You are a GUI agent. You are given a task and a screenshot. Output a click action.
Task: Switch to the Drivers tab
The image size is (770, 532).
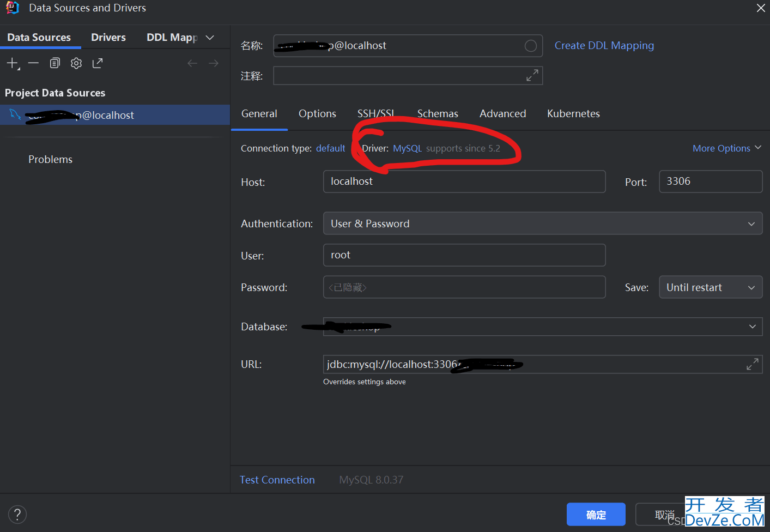click(108, 37)
